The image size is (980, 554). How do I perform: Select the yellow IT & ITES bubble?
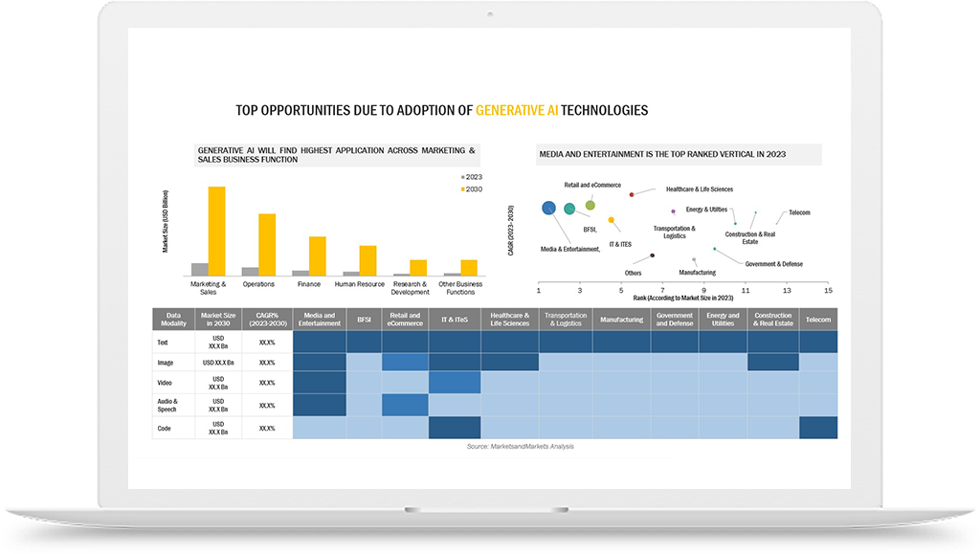[612, 220]
